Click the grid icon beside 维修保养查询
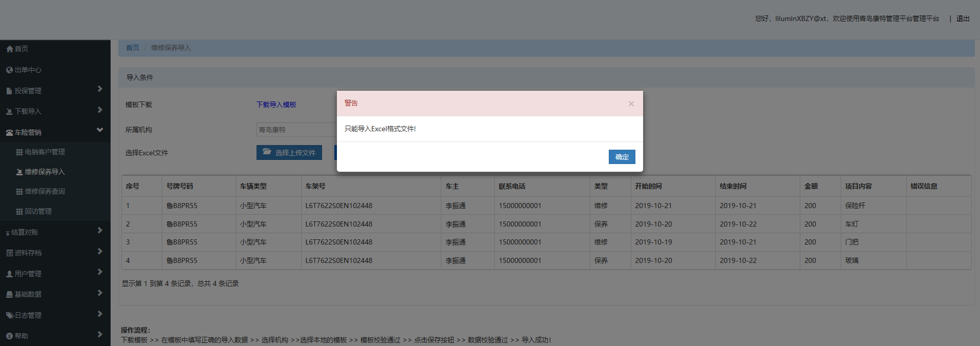Screen dimensions: 980x346 19,192
